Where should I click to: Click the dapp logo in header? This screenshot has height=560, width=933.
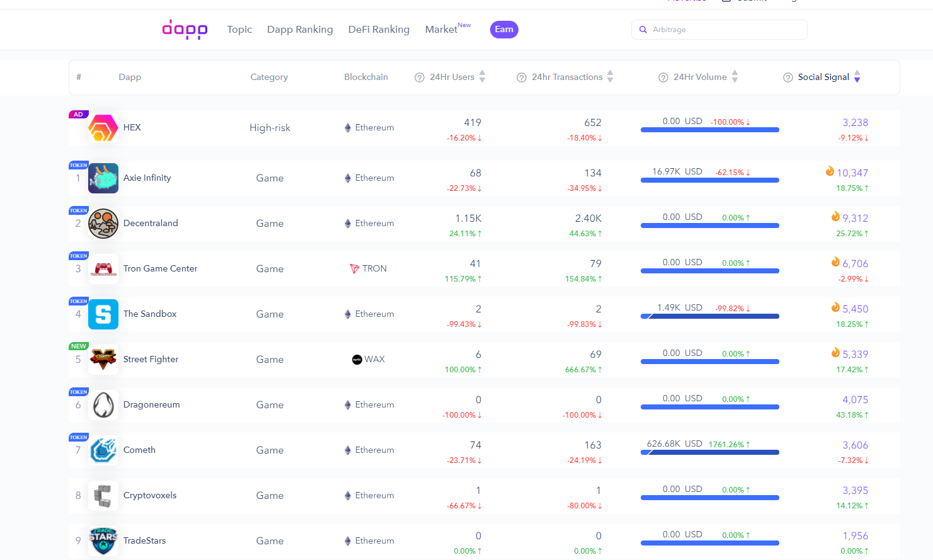click(x=185, y=30)
